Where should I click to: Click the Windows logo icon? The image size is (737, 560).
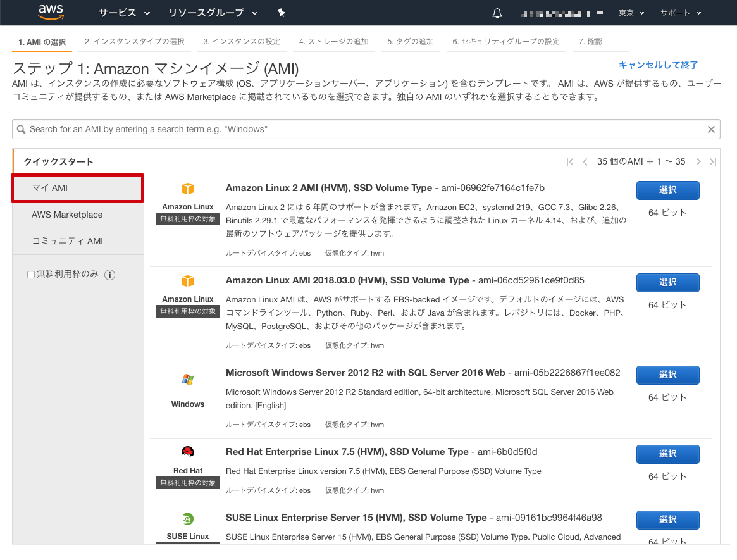[187, 380]
